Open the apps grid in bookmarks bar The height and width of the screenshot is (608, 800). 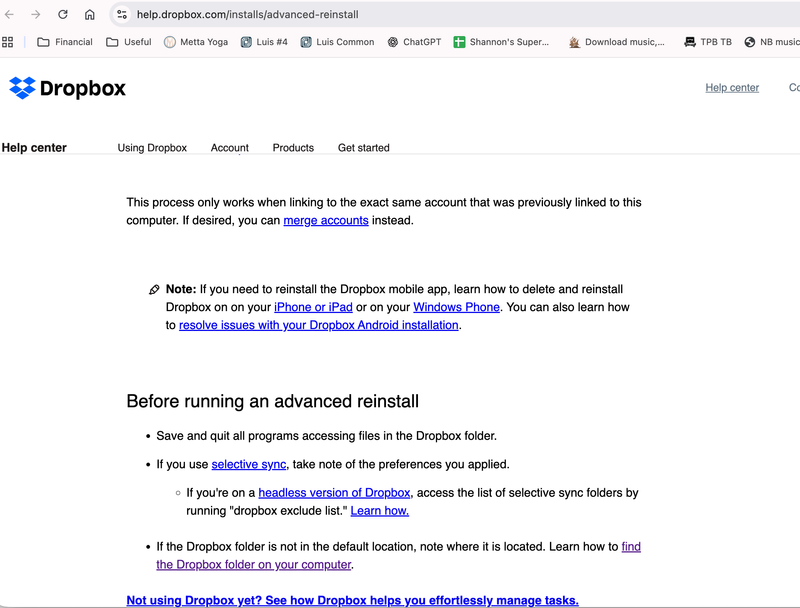[x=8, y=42]
